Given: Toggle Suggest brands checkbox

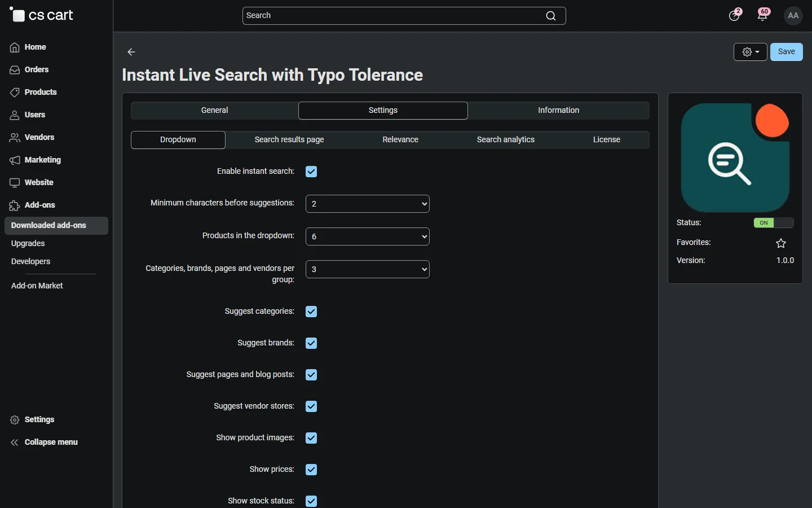Looking at the screenshot, I should pos(311,343).
